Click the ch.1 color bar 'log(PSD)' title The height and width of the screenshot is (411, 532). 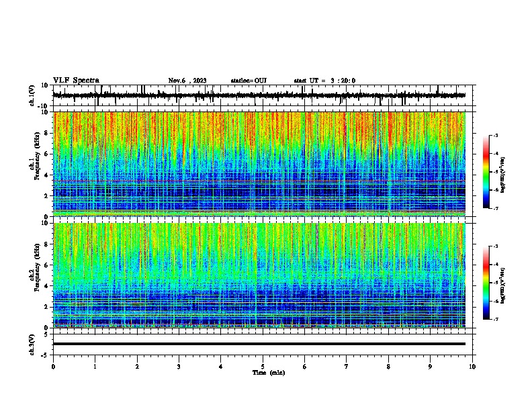point(502,175)
